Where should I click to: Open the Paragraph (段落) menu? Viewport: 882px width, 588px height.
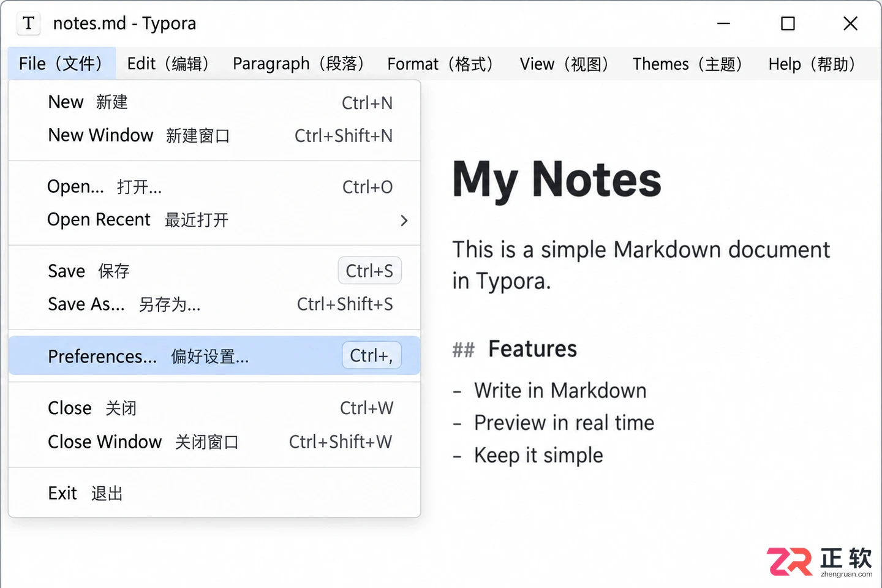300,64
